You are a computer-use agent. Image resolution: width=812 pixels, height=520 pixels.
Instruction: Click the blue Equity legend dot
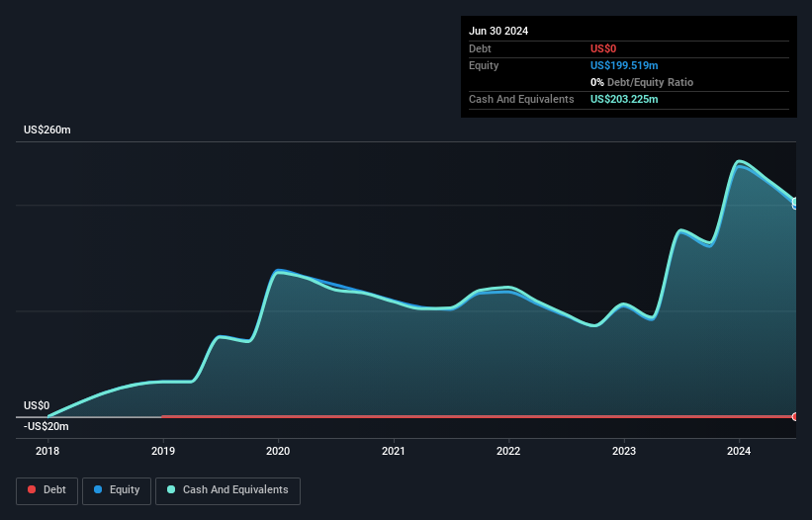pos(98,489)
